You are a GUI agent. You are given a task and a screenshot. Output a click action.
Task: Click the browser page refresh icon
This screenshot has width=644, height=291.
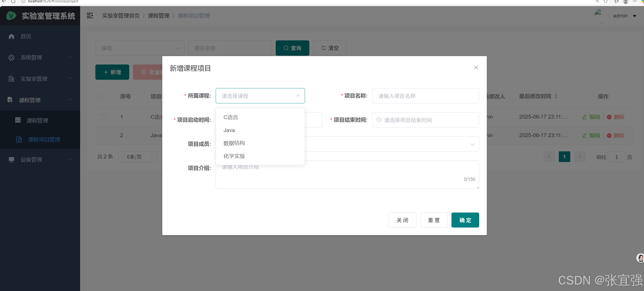coord(13,2)
